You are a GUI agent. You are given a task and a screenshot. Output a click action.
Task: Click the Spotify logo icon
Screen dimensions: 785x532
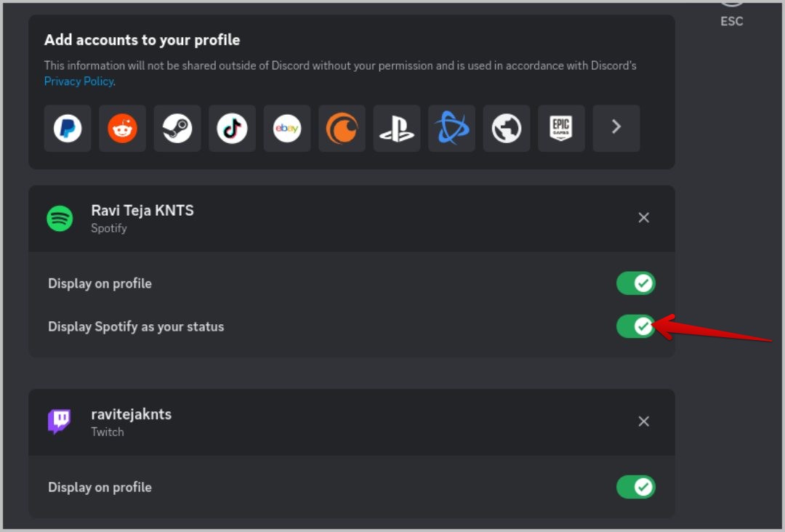point(60,219)
